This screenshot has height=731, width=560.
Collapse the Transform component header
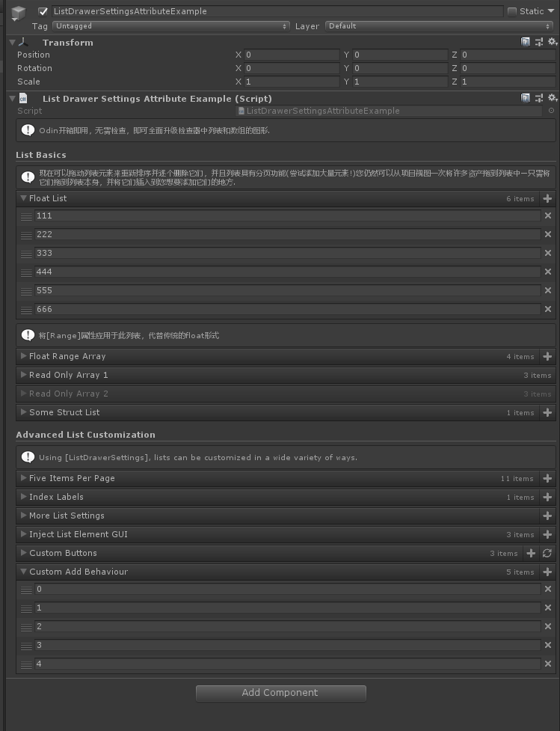point(12,43)
